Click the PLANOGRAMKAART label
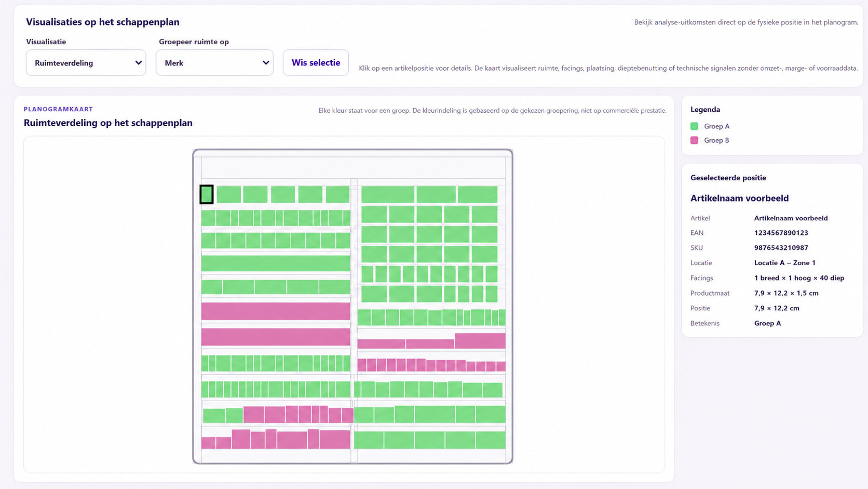 (x=58, y=109)
